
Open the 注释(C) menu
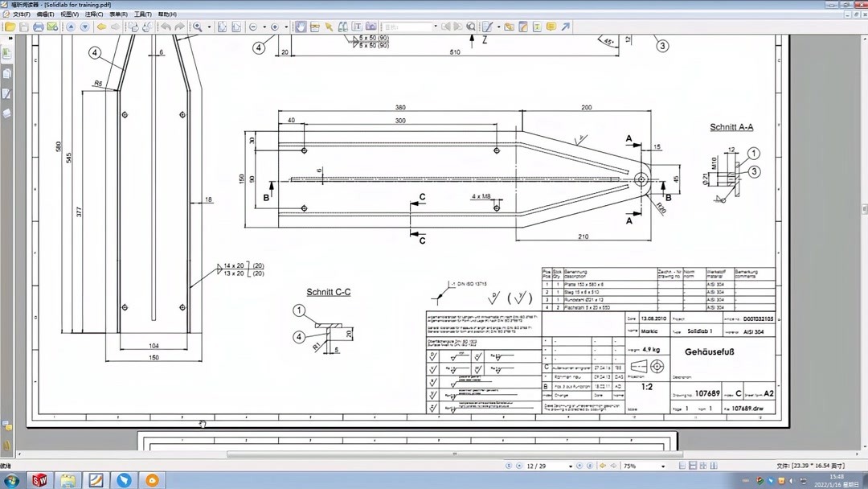tap(93, 14)
